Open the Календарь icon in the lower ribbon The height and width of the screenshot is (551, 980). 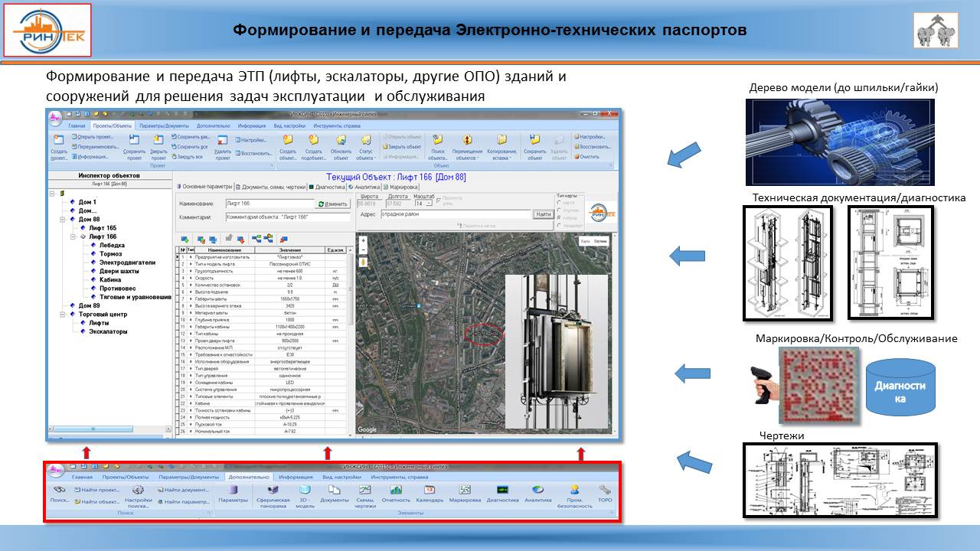430,490
